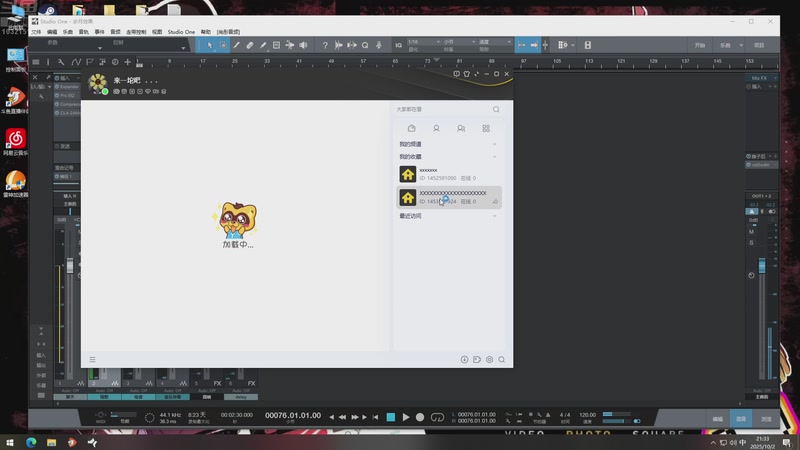Viewport: 800px width, 450px height.
Task: Select the Mute tool in Studio One toolbar
Action: 276,45
